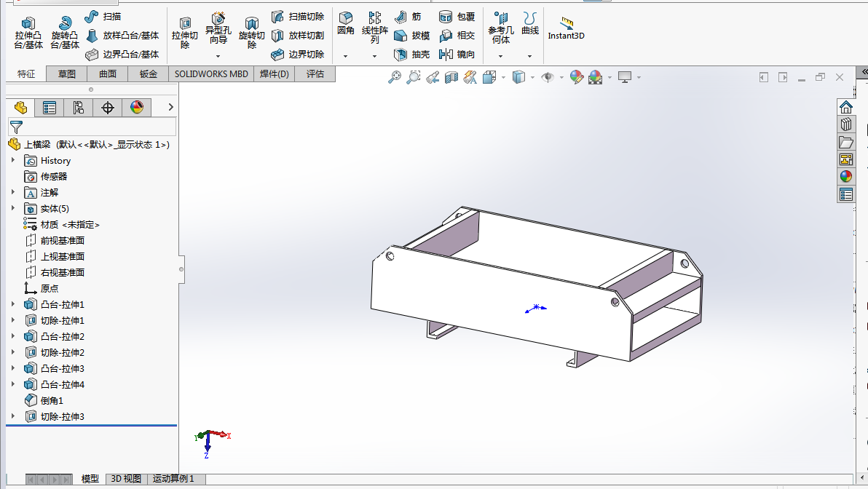Expand the 切除-拉伸3 feature

pyautogui.click(x=13, y=416)
